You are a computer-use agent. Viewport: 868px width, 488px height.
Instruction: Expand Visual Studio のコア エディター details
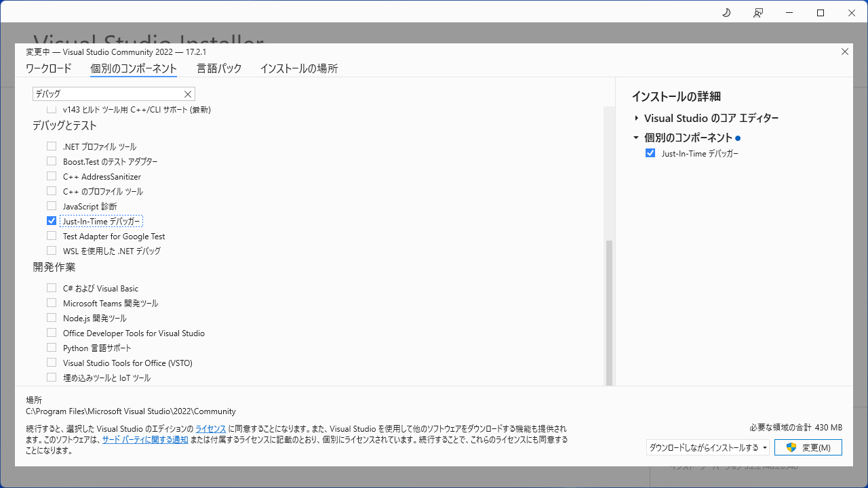point(635,117)
